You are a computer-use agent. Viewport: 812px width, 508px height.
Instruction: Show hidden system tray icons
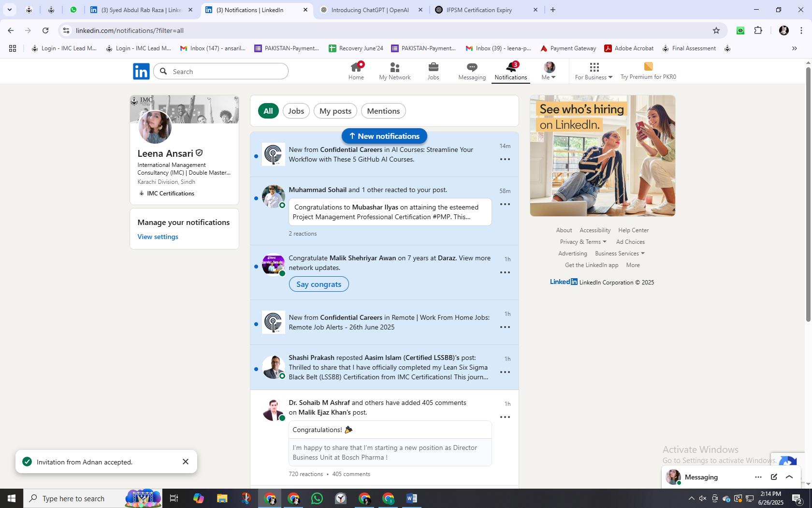(691, 498)
